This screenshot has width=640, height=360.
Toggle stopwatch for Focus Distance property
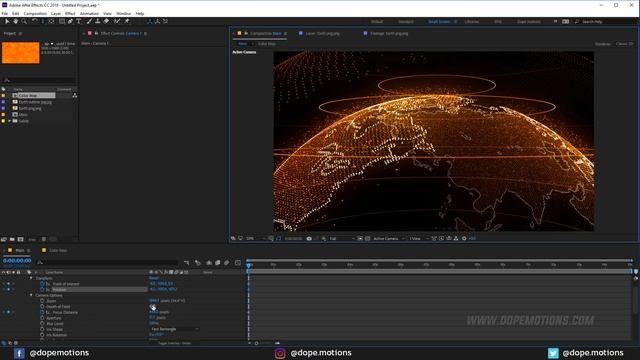(42, 312)
